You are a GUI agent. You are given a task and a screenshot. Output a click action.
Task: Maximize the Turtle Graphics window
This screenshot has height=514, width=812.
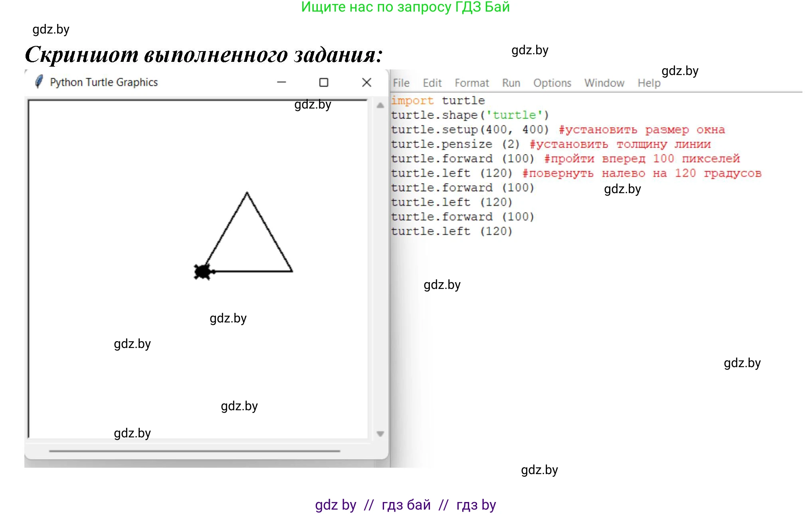324,82
